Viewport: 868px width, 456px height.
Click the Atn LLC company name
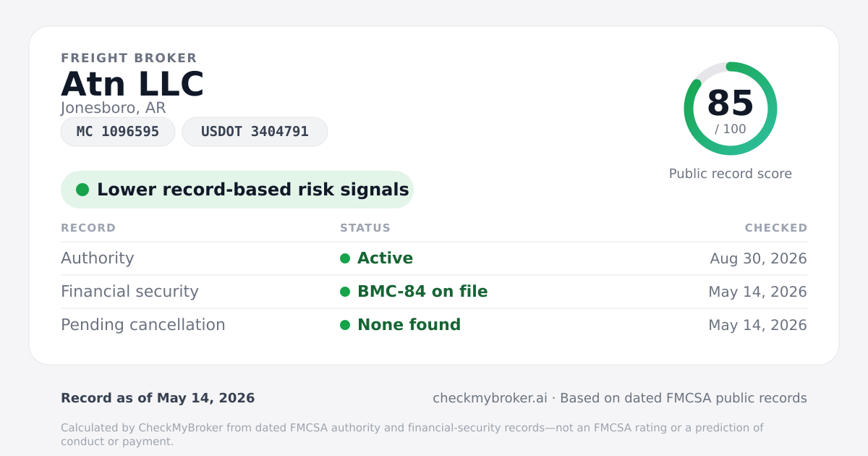(x=132, y=84)
